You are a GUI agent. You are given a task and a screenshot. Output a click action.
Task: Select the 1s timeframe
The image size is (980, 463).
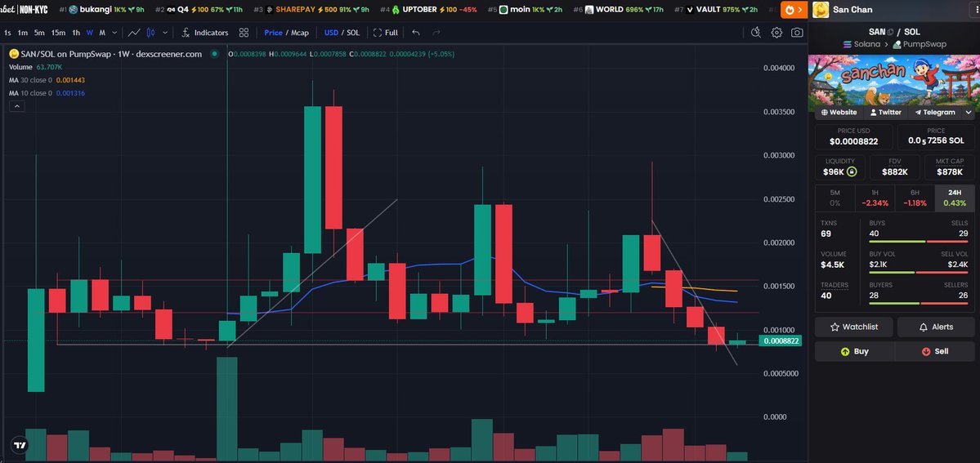tap(7, 33)
